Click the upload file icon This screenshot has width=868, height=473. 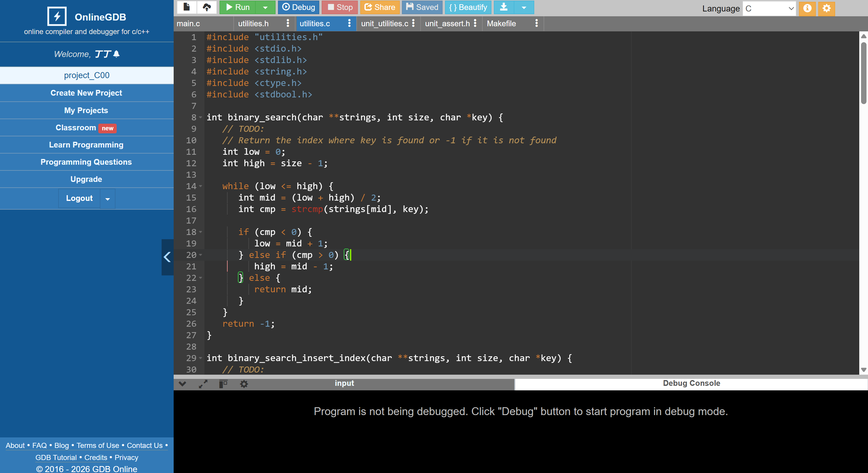207,7
